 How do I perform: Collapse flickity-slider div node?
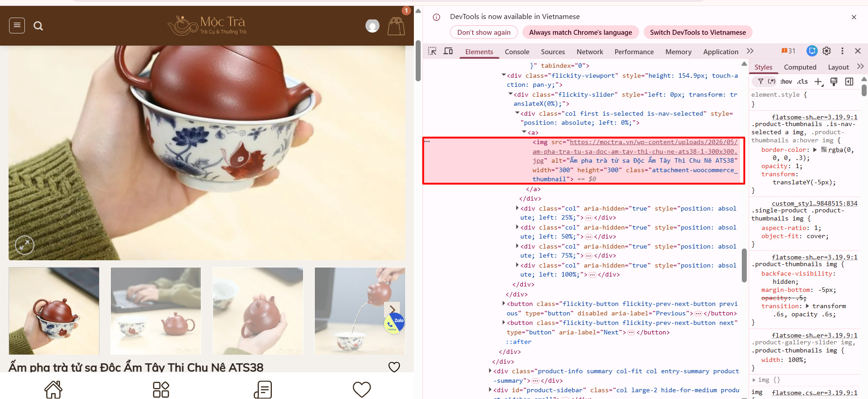(510, 94)
